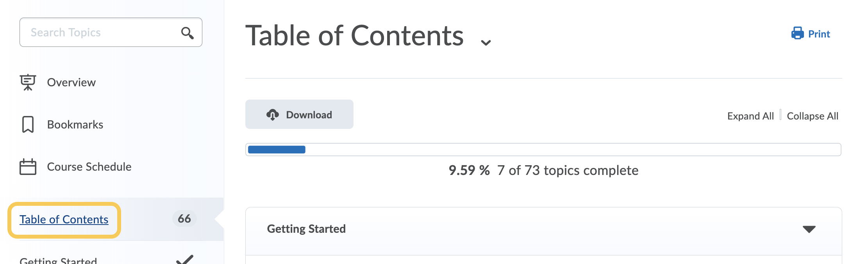Focus the Search Topics input field
Screen dimensions: 868x264
pos(102,32)
